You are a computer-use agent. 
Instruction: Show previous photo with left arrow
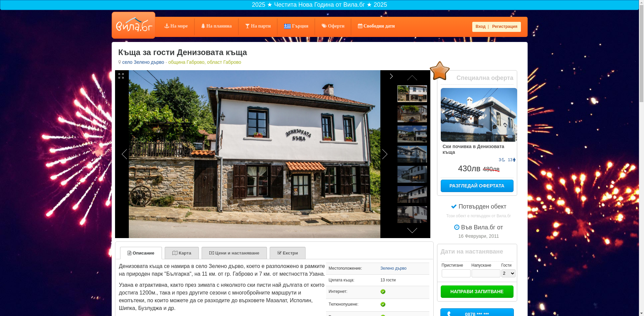[x=124, y=154]
